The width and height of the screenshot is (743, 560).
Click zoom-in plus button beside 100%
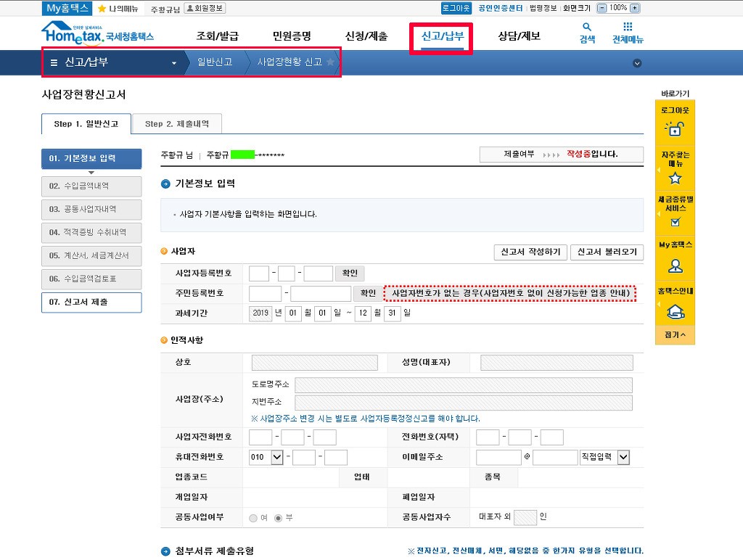pos(635,8)
